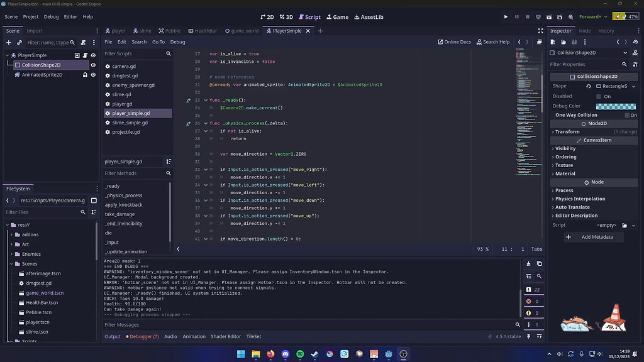The width and height of the screenshot is (644, 362).
Task: Toggle the lock on AnimatedSprite2D
Action: click(85, 75)
